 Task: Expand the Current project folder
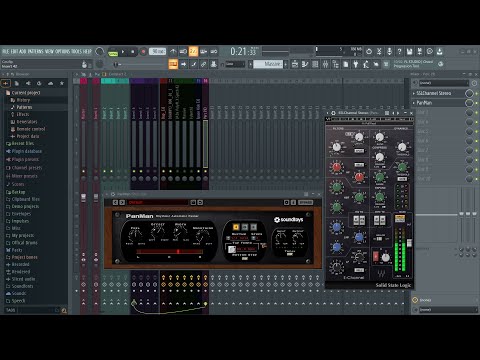26,93
